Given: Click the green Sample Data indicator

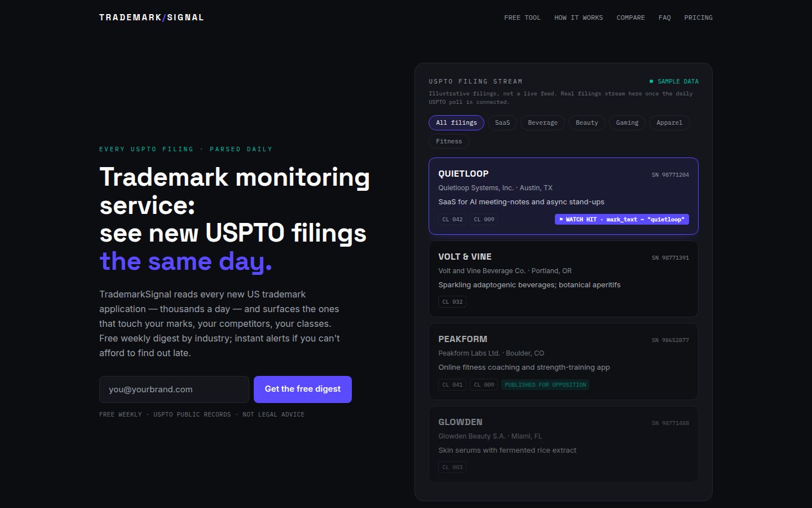Looking at the screenshot, I should 674,81.
